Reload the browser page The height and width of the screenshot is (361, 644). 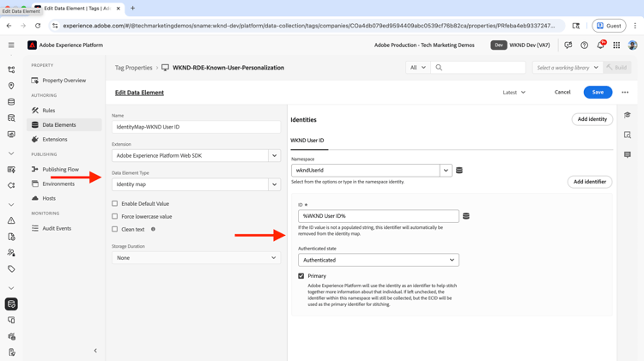[x=38, y=26]
